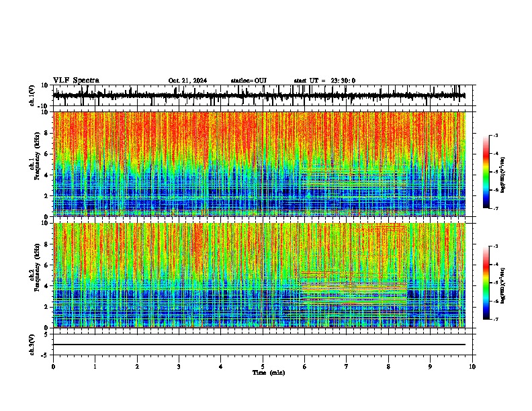Click inside the ch.1 spectrogram panel
The image size is (532, 411).
(x=259, y=164)
